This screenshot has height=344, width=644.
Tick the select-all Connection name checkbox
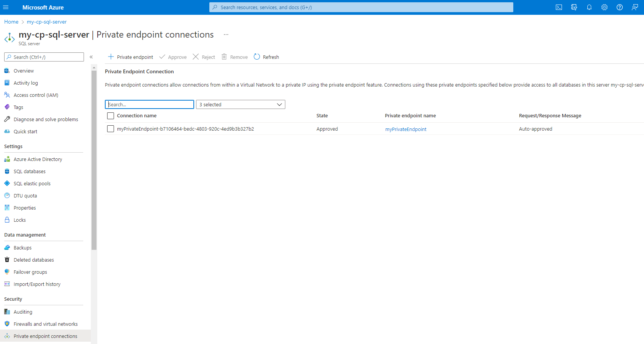[x=111, y=116]
